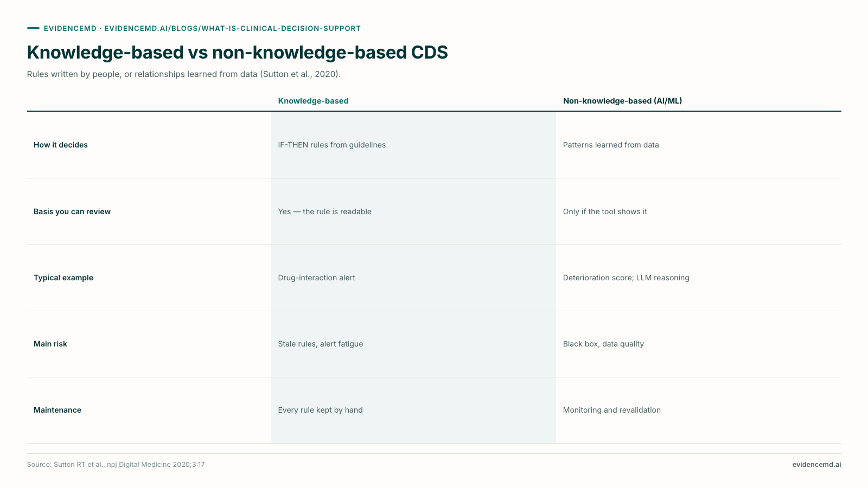868x488 pixels.
Task: Click the 'evidencemd.ai' footer text
Action: coord(816,465)
